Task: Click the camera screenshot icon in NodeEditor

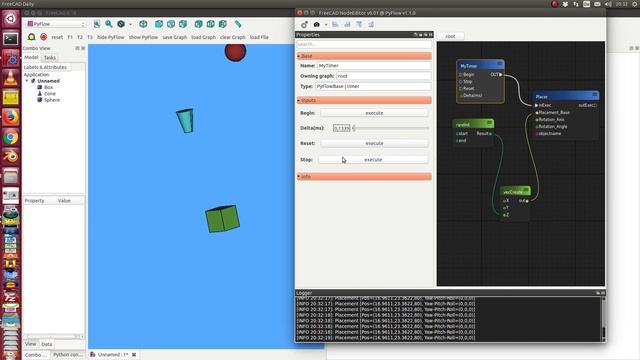Action: click(x=316, y=24)
